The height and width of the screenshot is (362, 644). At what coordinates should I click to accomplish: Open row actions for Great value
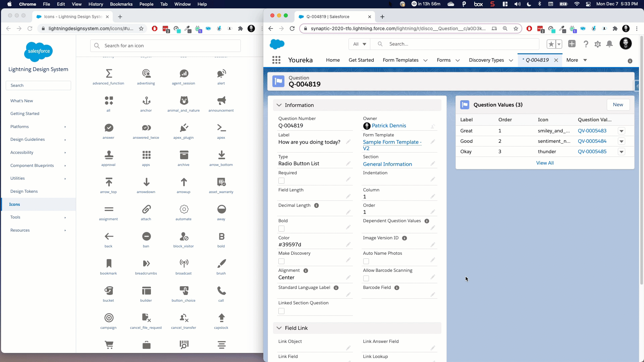[x=621, y=131]
